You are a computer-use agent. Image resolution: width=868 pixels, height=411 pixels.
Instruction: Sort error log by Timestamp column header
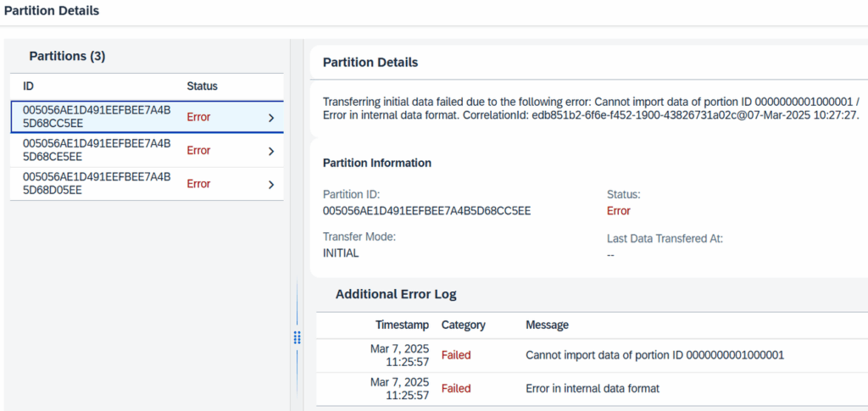click(402, 325)
